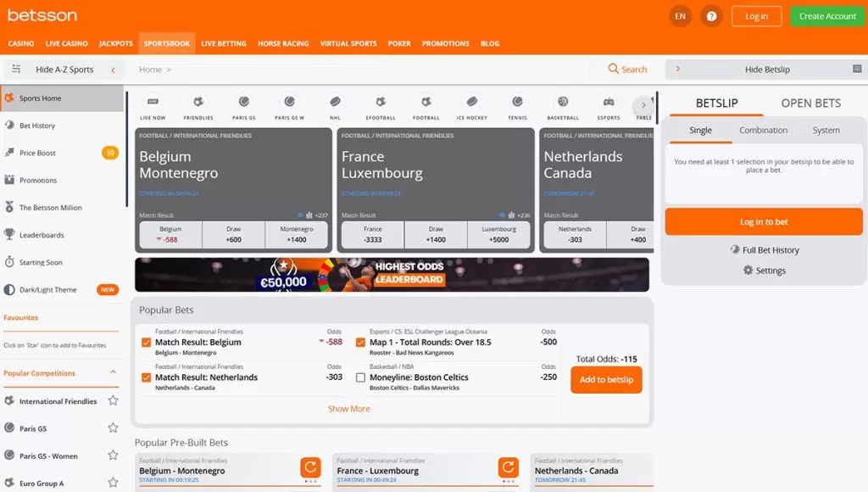Open the Live Betting menu item

pos(224,43)
